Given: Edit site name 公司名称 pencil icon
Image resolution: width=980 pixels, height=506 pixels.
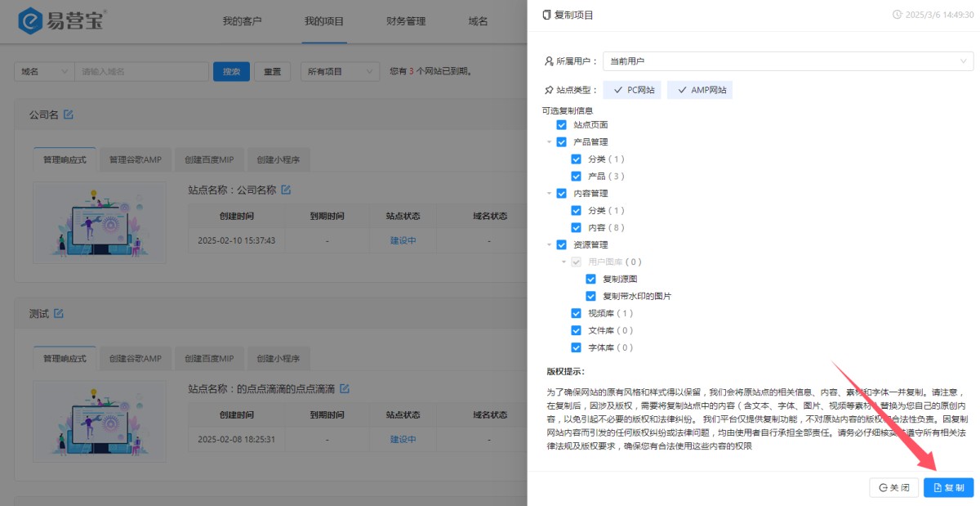Looking at the screenshot, I should (286, 190).
